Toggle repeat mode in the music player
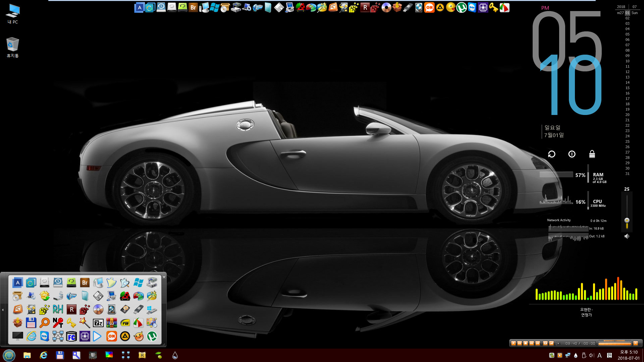 (x=545, y=343)
